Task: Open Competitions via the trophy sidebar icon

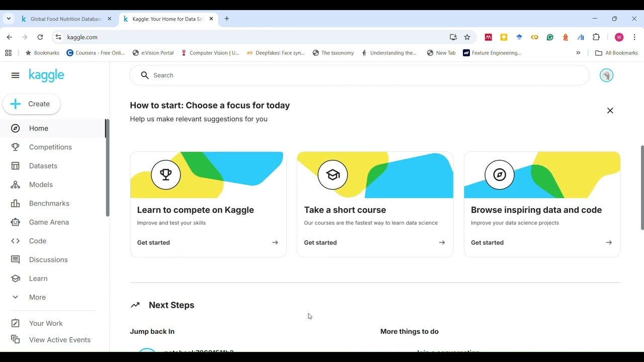Action: point(16,147)
